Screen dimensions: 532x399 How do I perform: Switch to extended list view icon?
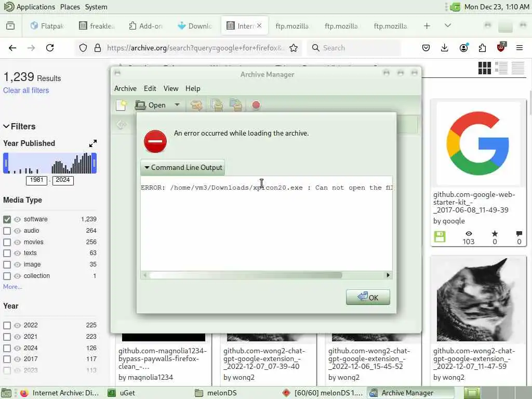coord(501,68)
